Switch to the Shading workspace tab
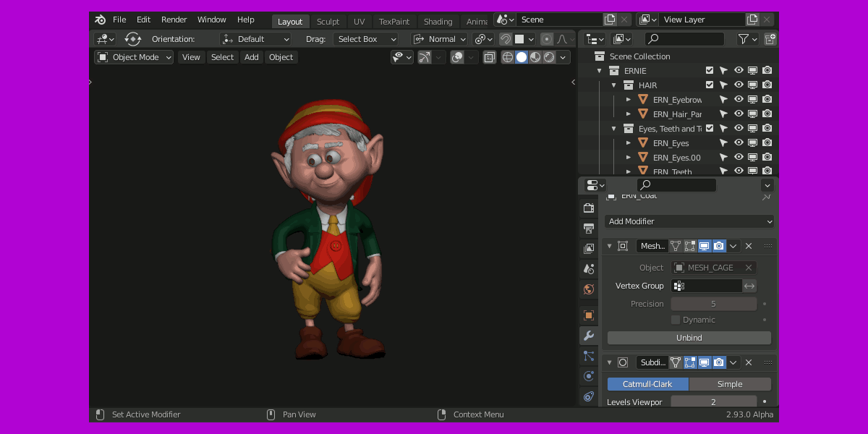The width and height of the screenshot is (868, 434). pos(438,21)
